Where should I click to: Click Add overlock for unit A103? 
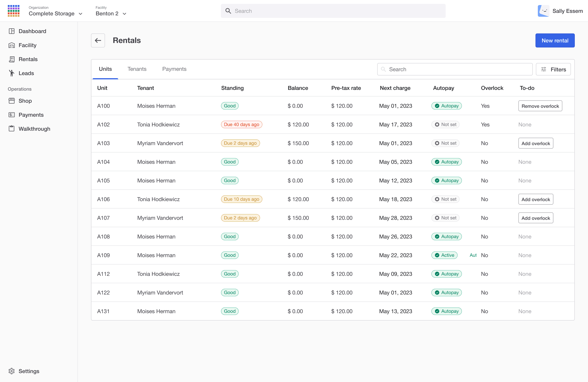[536, 143]
